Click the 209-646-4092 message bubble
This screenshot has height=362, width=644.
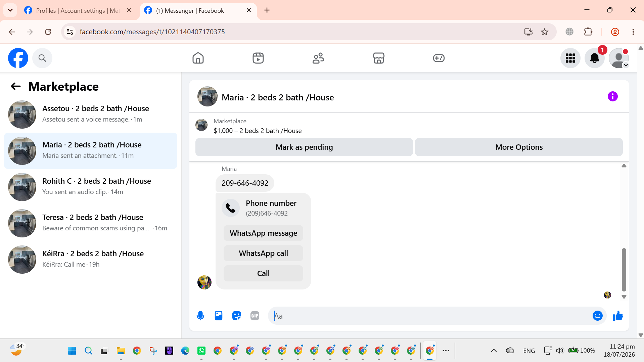[x=245, y=183]
